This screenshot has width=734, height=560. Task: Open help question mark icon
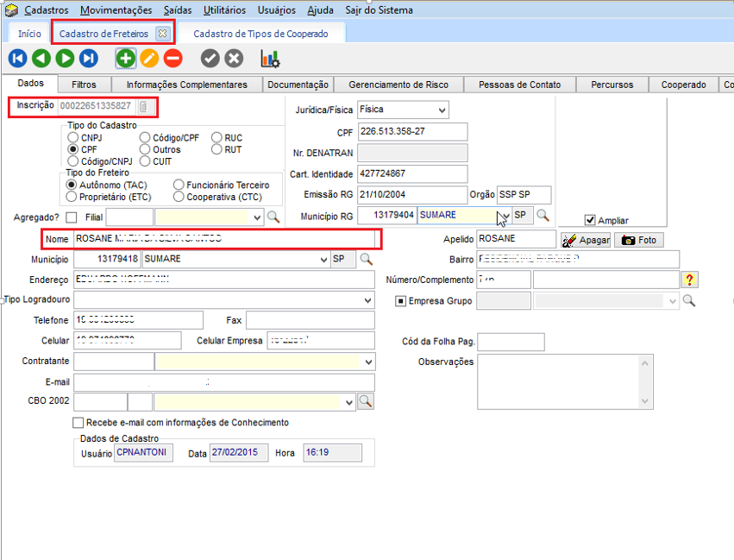(x=689, y=280)
